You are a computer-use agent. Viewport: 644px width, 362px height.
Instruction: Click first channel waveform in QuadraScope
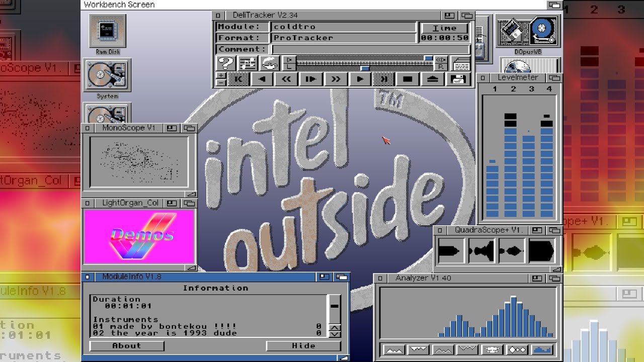[x=451, y=251]
